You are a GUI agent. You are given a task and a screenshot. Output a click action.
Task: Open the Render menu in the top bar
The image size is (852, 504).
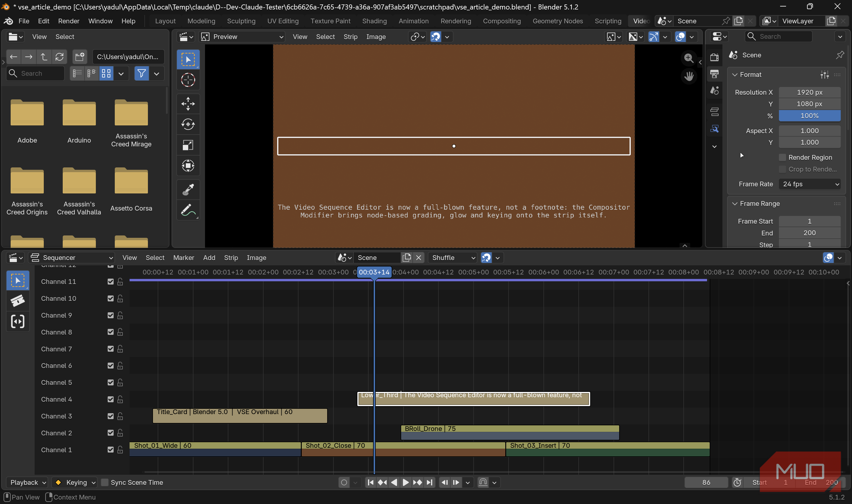click(x=69, y=21)
